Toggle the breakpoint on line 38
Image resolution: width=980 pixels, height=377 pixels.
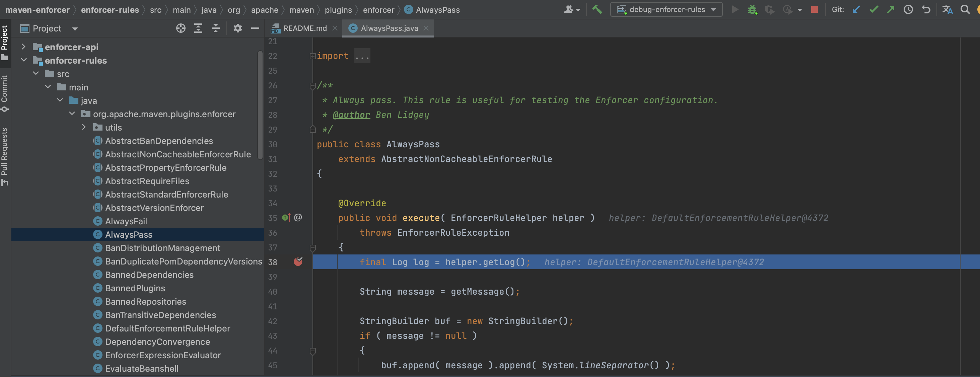(298, 262)
